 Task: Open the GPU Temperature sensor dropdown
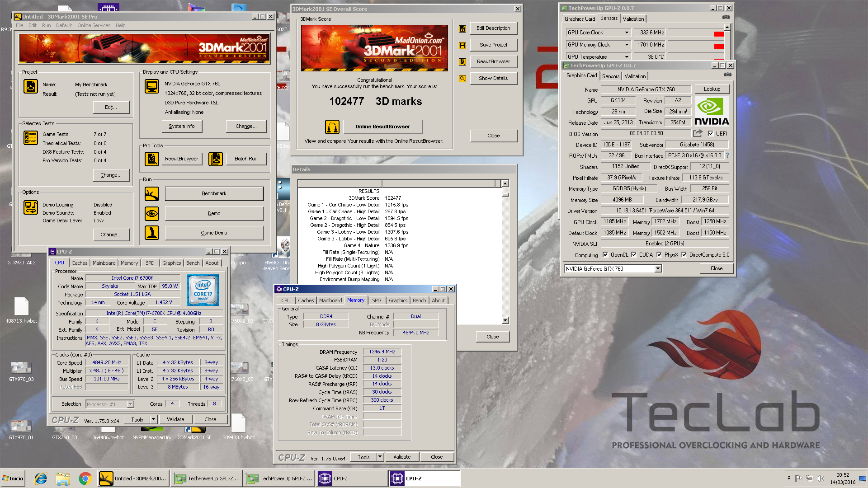(627, 57)
